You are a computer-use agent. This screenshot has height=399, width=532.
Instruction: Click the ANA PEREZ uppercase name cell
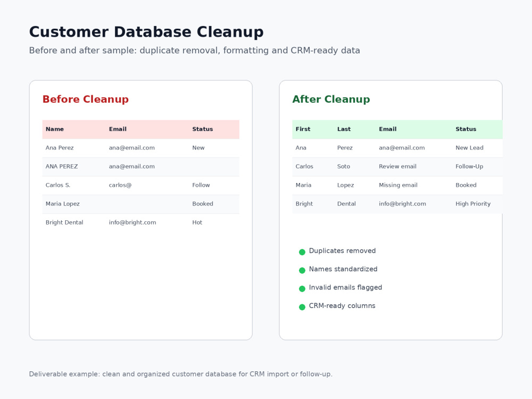[62, 166]
